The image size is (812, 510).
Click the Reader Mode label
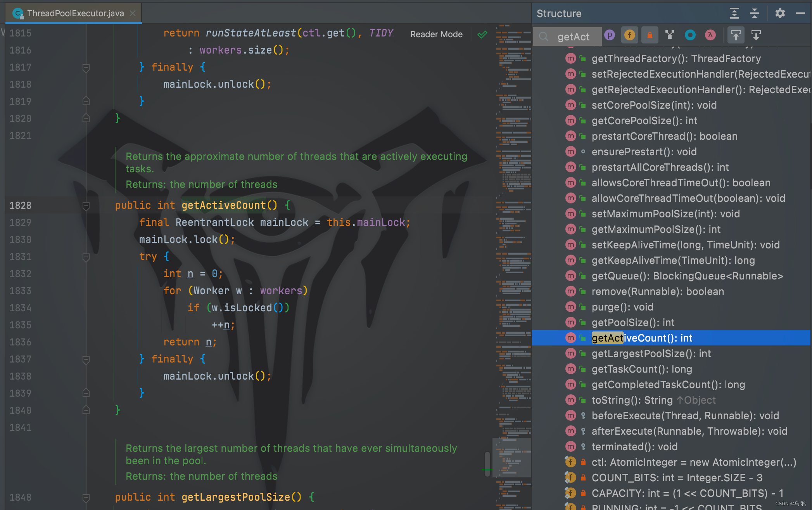(x=436, y=34)
